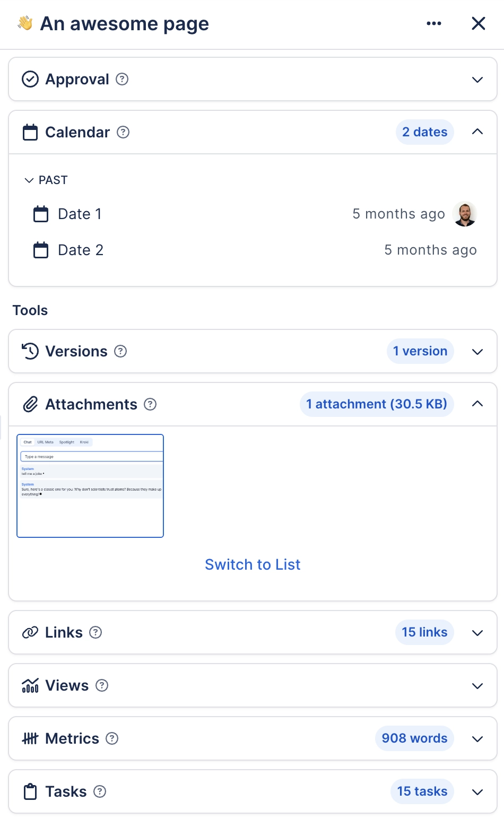Click the 15 tasks badge

[422, 791]
